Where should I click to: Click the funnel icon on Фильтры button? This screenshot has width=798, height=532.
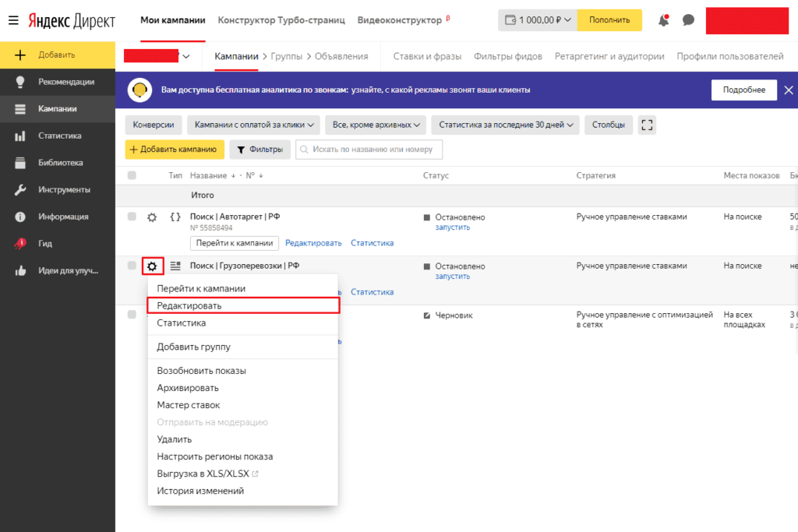[242, 150]
